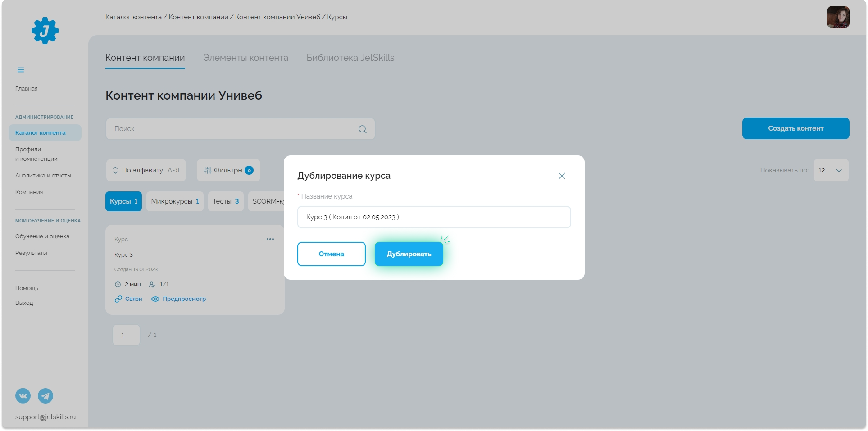Switch to the Элементы контента tab

pyautogui.click(x=245, y=58)
